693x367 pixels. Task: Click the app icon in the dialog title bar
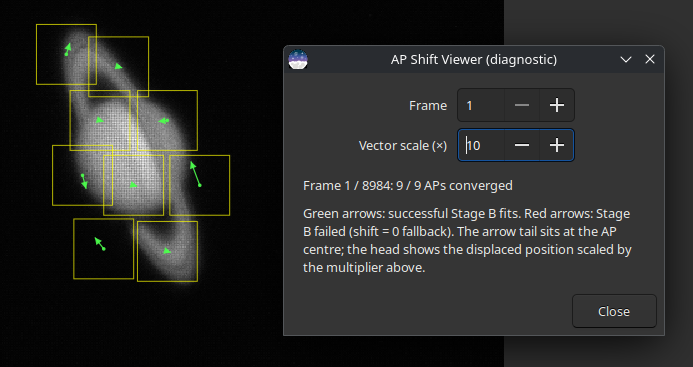pyautogui.click(x=298, y=59)
